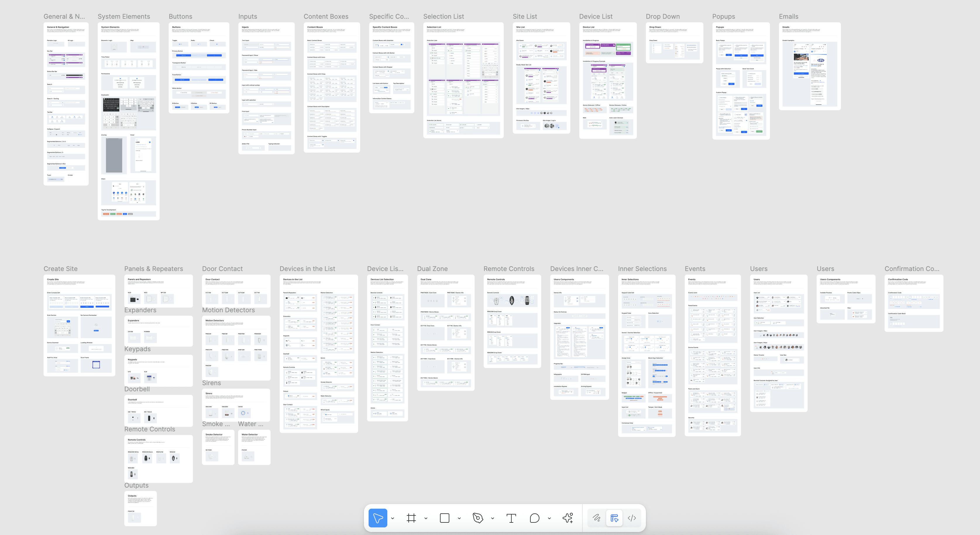Viewport: 980px width, 535px height.
Task: Select the Create Site frame label
Action: click(x=61, y=269)
